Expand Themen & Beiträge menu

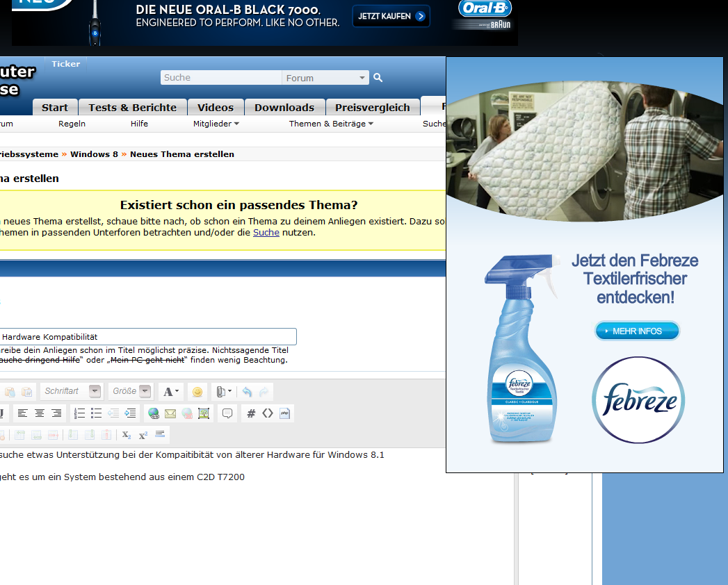(331, 124)
